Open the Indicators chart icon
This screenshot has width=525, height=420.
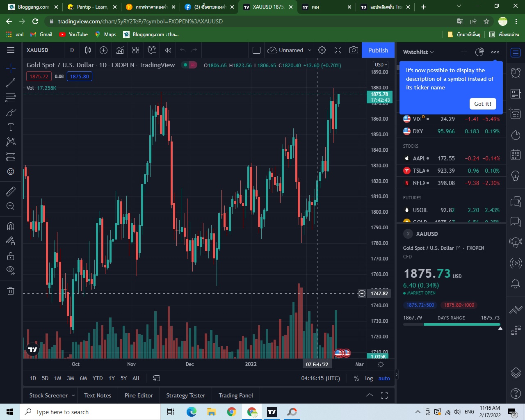120,50
